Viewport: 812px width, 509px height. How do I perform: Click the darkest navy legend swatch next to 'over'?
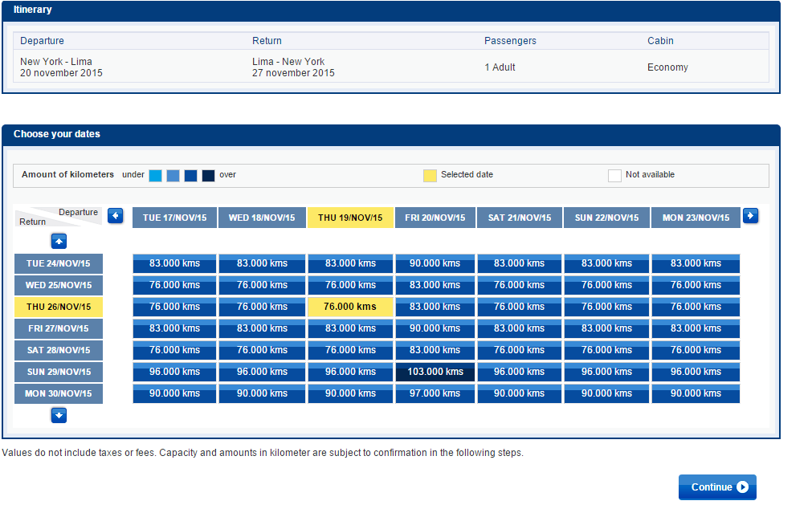(x=208, y=176)
